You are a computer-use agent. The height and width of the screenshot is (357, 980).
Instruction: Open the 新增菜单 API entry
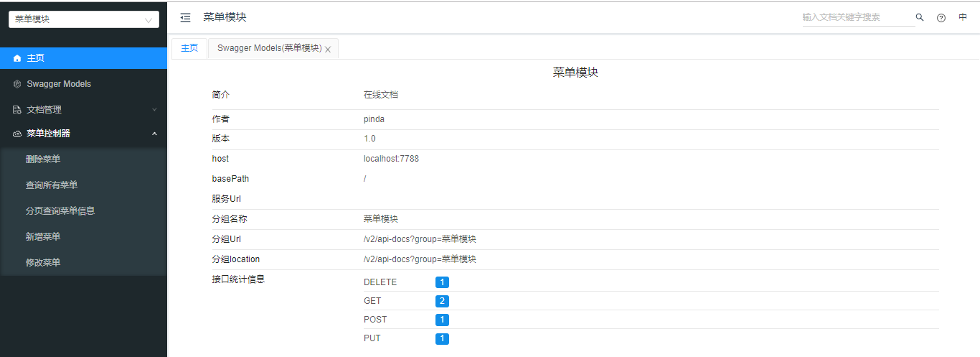point(43,236)
